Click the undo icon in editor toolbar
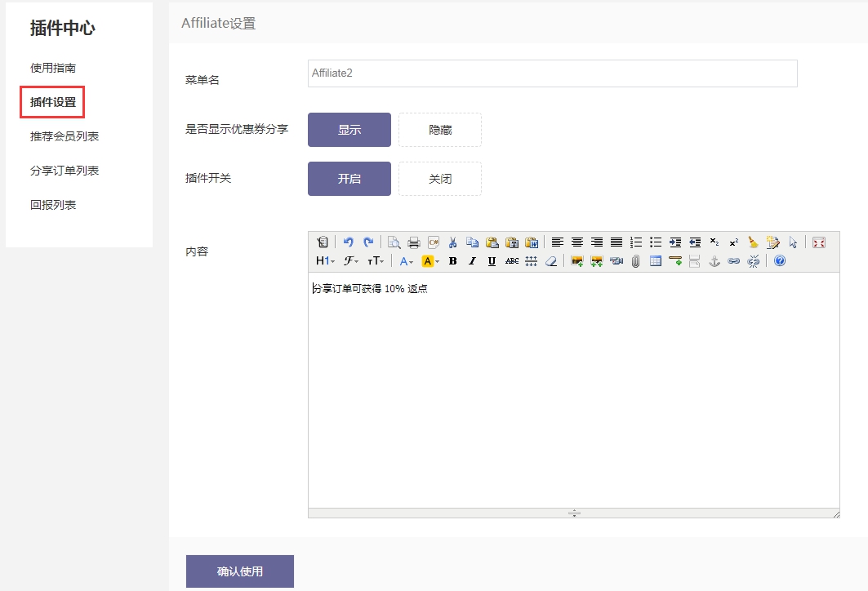The height and width of the screenshot is (591, 868). coord(349,242)
